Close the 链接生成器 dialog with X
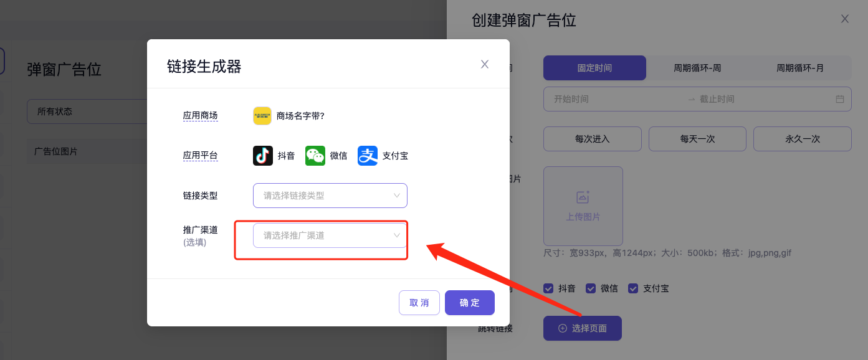The image size is (868, 360). (x=485, y=64)
